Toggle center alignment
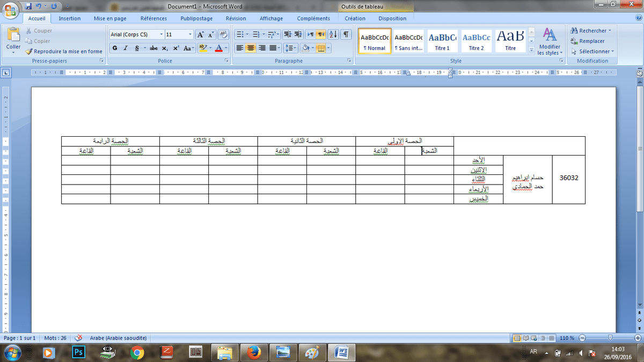Viewport: 644px width, 362px height. pos(251,48)
